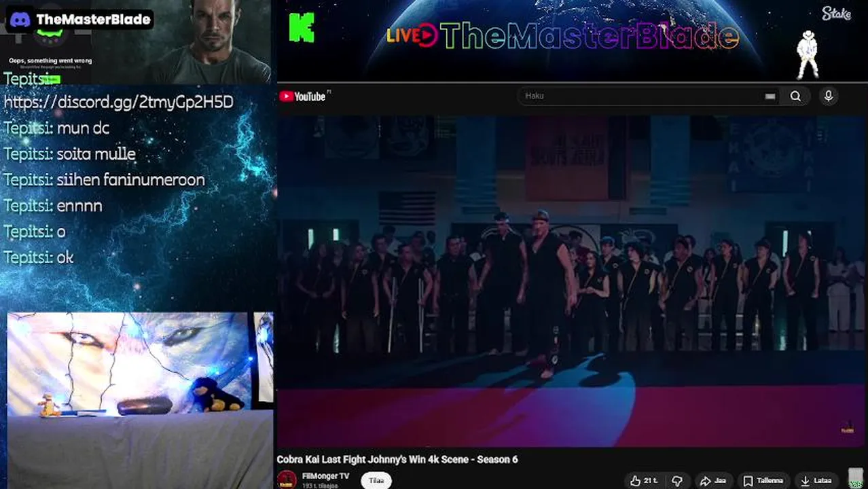Click the Haku search field

(x=642, y=96)
